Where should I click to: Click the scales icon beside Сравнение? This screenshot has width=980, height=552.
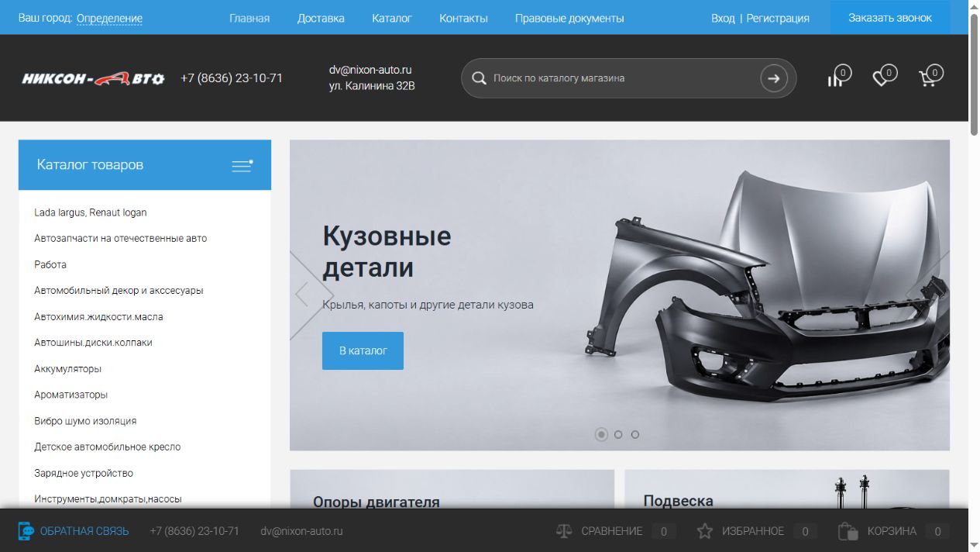tap(564, 531)
